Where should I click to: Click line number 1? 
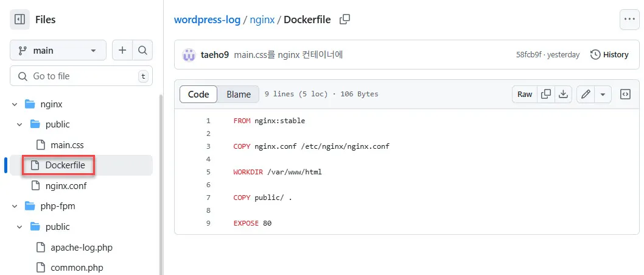[208, 121]
